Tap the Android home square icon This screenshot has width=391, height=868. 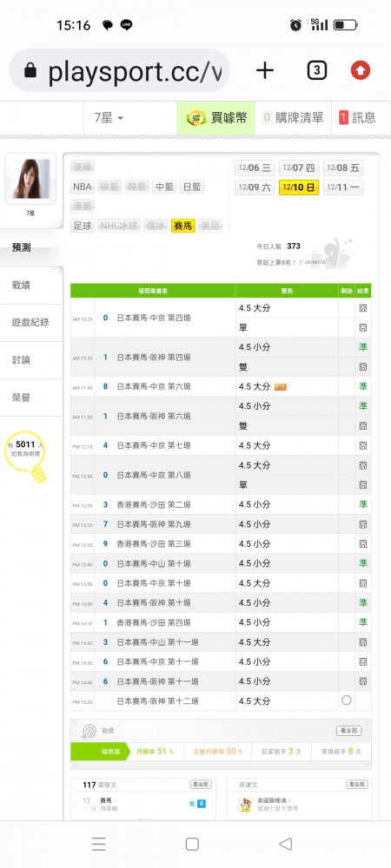[x=192, y=844]
